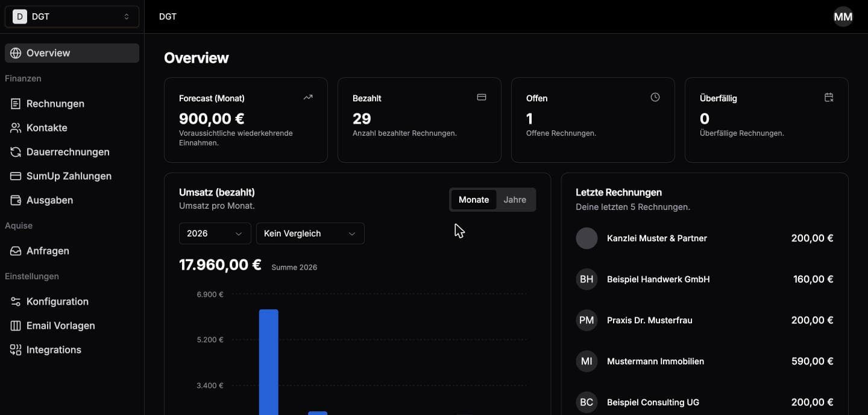868x415 pixels.
Task: Open Kontakte in the sidebar
Action: pyautogui.click(x=72, y=128)
